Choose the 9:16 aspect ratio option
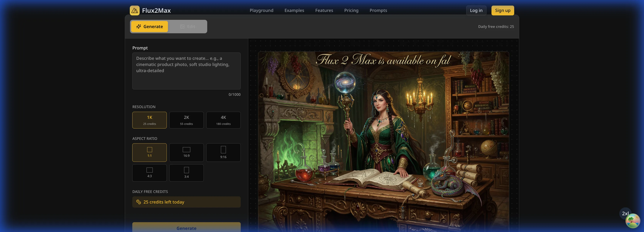The height and width of the screenshot is (232, 644). [x=224, y=153]
